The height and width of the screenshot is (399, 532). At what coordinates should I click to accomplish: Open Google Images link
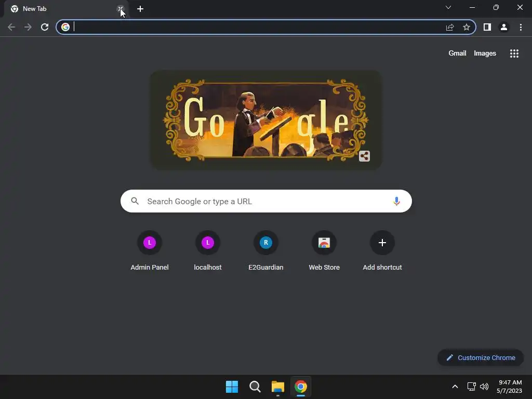point(485,54)
